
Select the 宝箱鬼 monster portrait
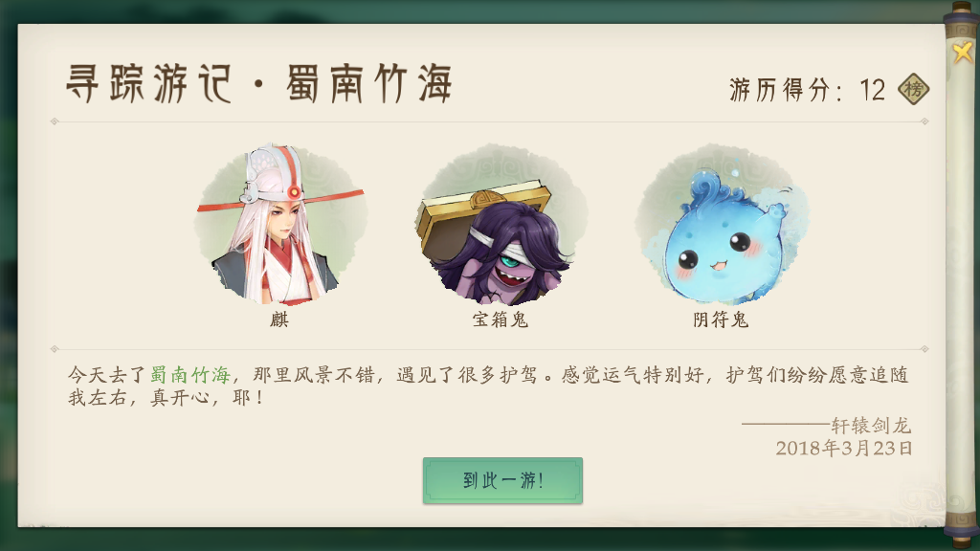coord(501,224)
